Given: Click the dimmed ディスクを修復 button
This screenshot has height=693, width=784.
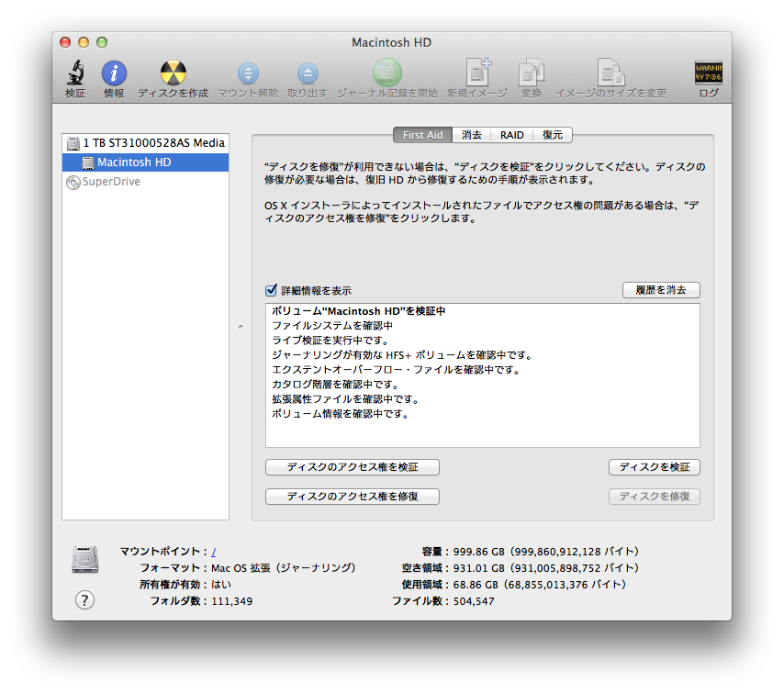Looking at the screenshot, I should (654, 497).
